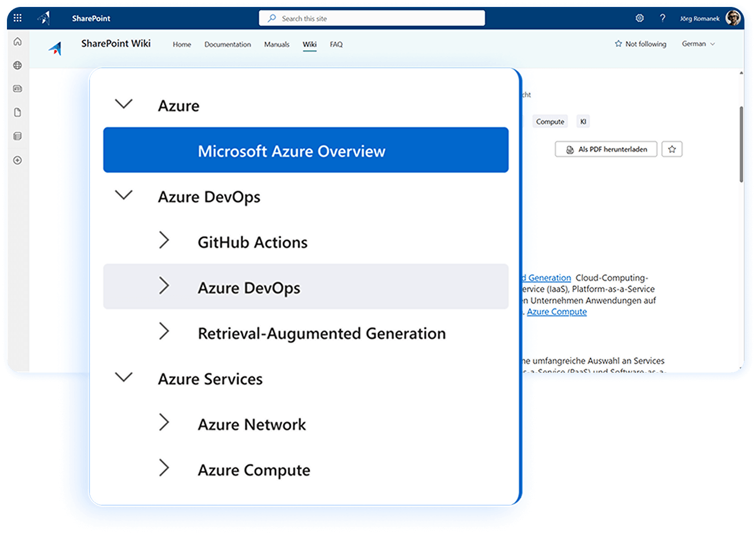Open the FAQ navigation tab
Screen dimensions: 756x537
[x=336, y=45]
